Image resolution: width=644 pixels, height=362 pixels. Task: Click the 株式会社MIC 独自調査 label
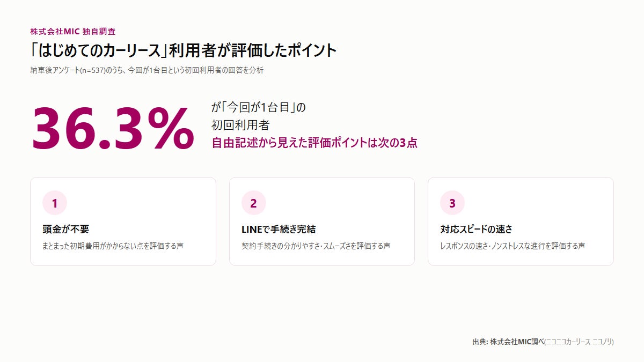pos(73,32)
